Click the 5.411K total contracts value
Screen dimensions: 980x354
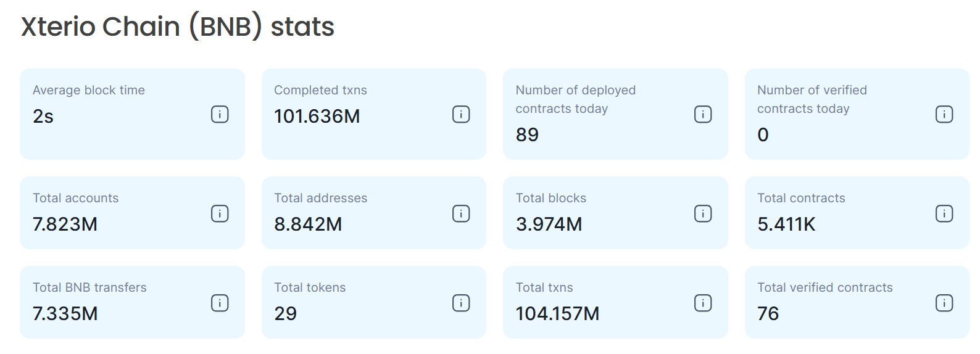(786, 224)
